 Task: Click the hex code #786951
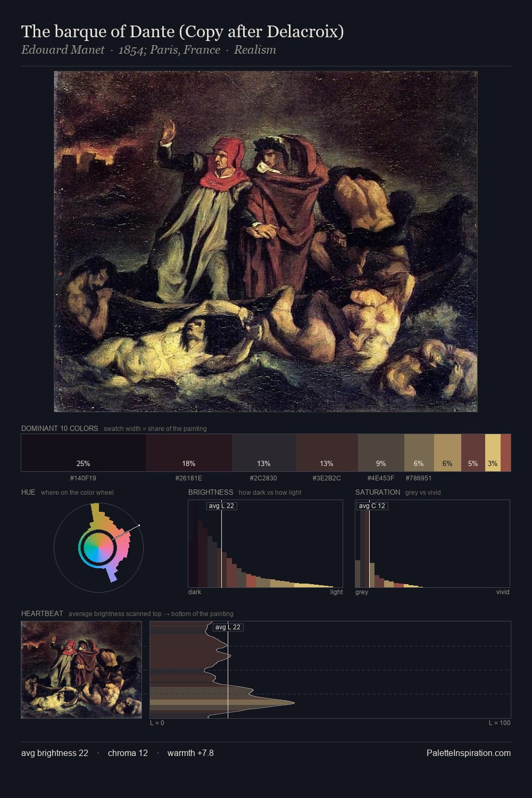pyautogui.click(x=419, y=478)
